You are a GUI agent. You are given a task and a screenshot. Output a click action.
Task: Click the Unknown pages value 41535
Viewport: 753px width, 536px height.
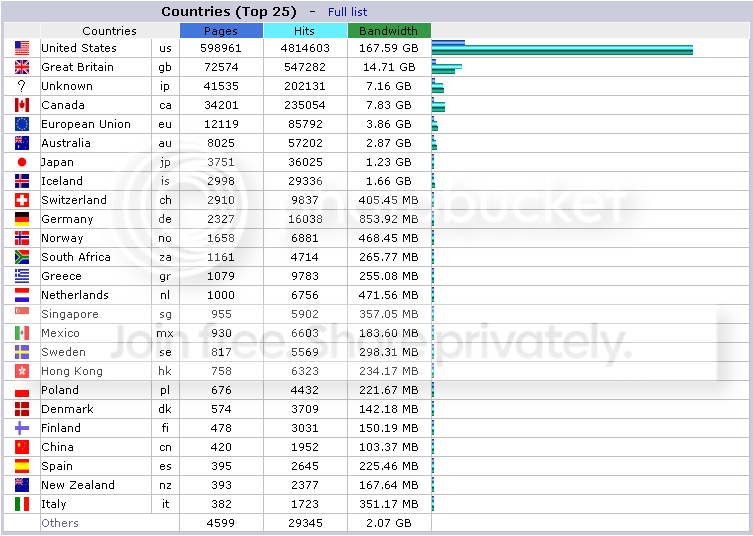(x=221, y=86)
